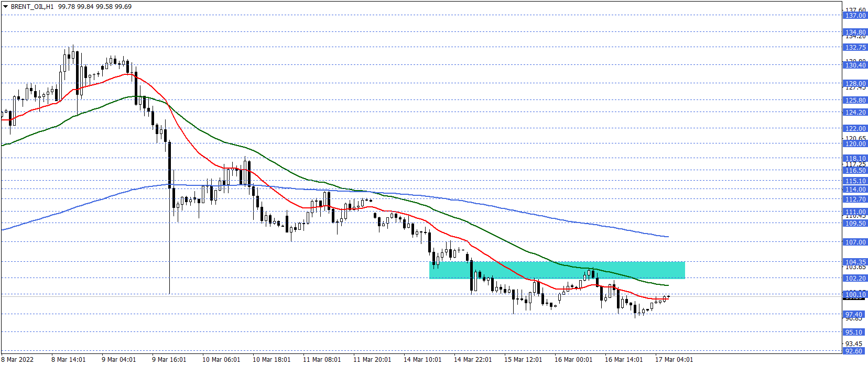Click the 9 Mar 04:01 time label
Image resolution: width=868 pixels, height=366 pixels.
pos(119,360)
